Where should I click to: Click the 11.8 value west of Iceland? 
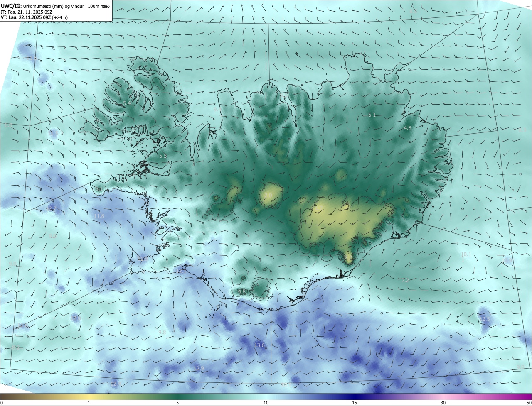[99, 216]
